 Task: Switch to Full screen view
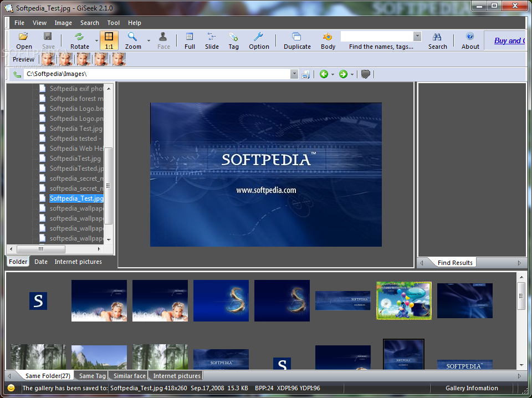[190, 40]
